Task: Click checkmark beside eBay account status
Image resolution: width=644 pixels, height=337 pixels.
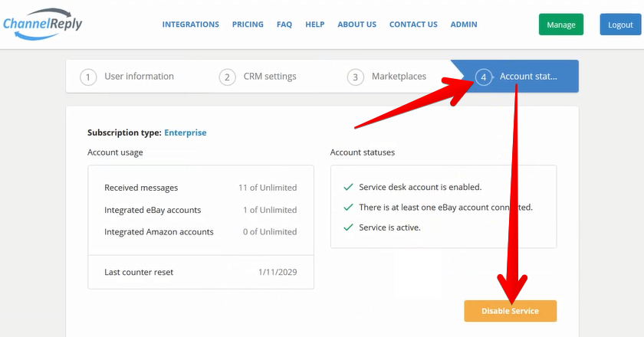Action: (x=348, y=208)
